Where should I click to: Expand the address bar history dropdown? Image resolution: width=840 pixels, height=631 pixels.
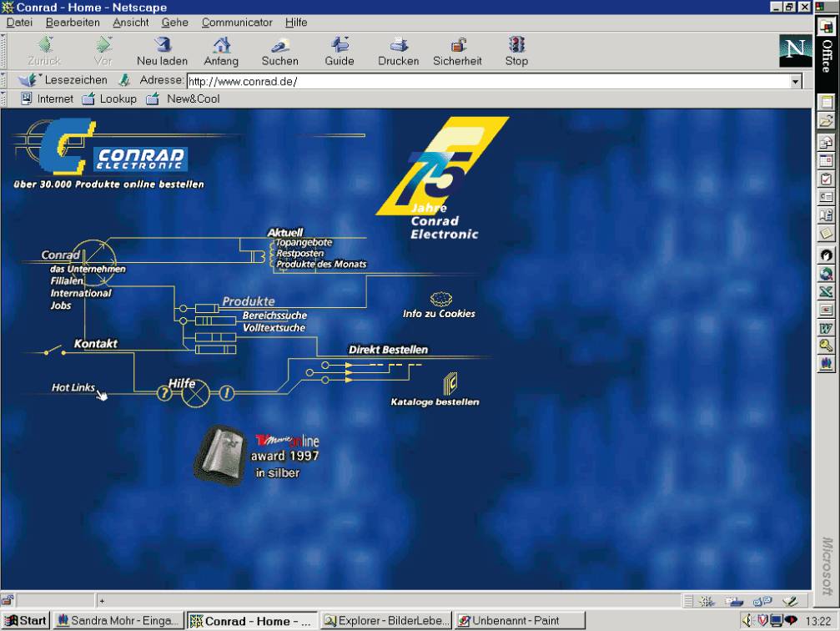[795, 82]
